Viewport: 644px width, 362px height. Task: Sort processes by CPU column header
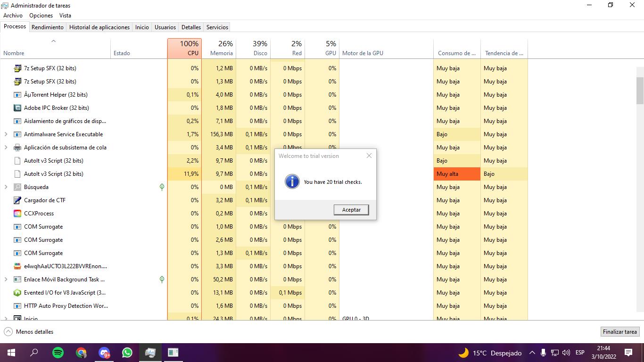[184, 49]
